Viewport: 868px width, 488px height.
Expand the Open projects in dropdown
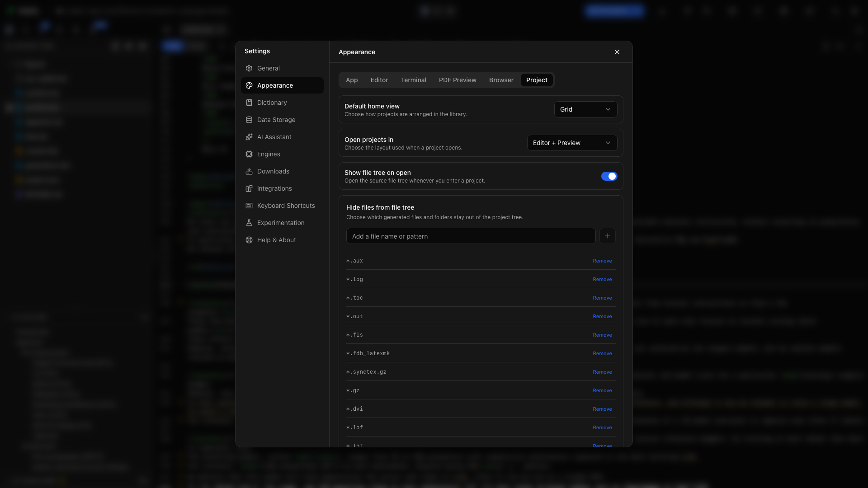tap(572, 143)
